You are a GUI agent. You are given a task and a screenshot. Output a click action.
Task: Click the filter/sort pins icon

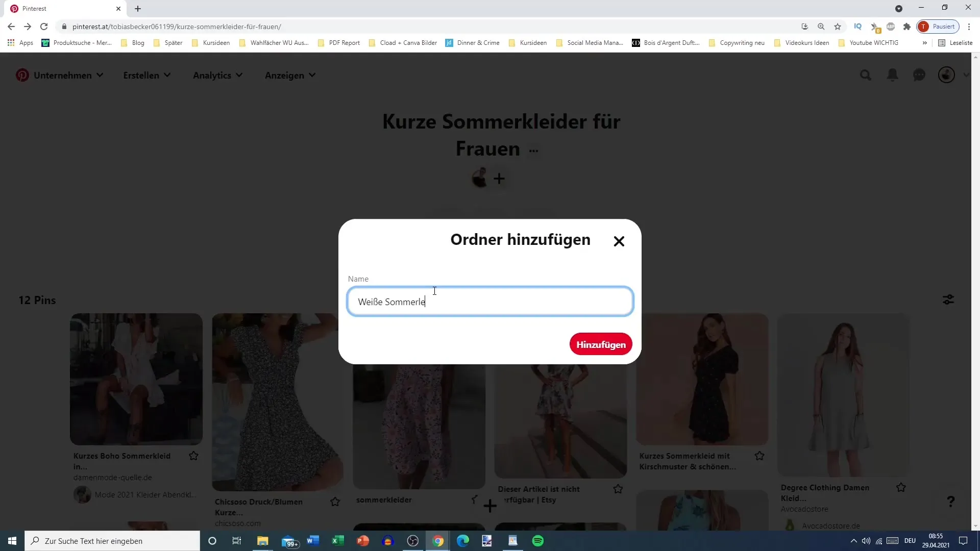948,299
